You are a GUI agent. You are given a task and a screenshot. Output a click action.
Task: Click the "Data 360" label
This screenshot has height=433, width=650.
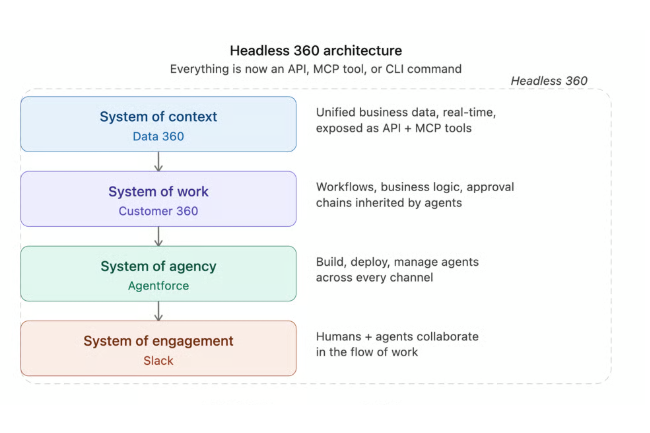click(158, 136)
